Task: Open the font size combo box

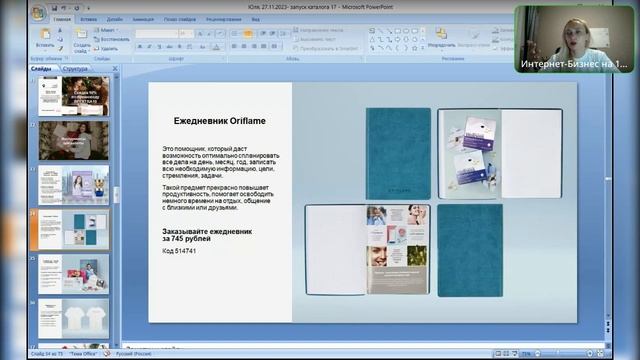Action: (186, 34)
